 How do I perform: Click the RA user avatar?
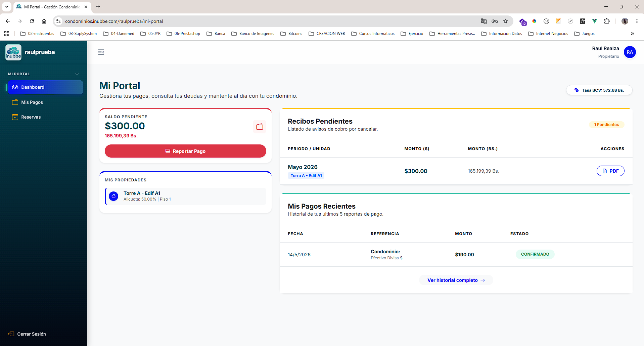pos(630,52)
